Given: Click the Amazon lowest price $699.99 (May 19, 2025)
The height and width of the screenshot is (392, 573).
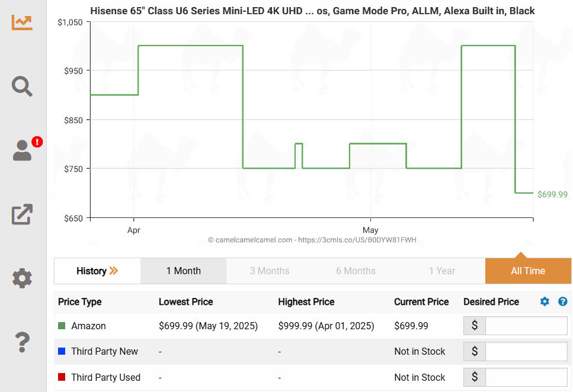Looking at the screenshot, I should pyautogui.click(x=209, y=326).
